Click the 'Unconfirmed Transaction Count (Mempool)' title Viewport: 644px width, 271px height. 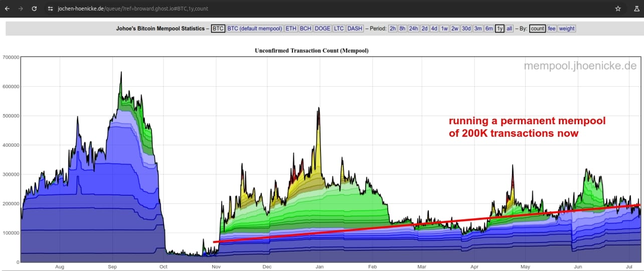(311, 51)
